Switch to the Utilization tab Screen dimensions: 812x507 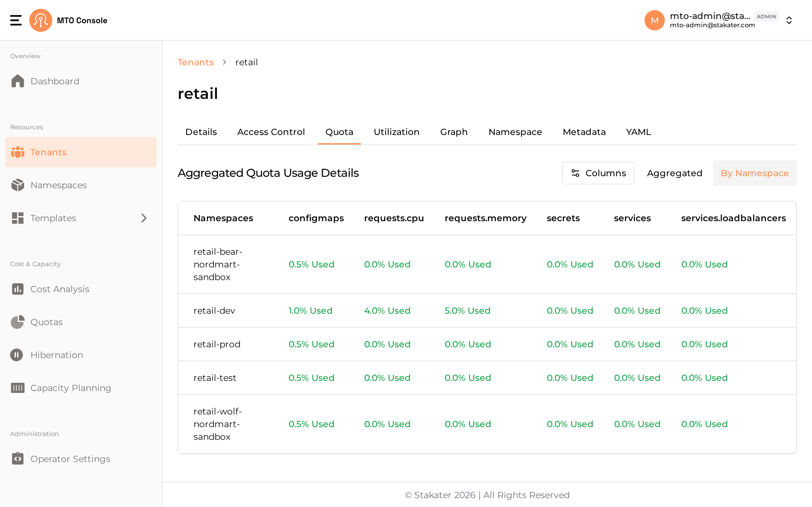396,132
